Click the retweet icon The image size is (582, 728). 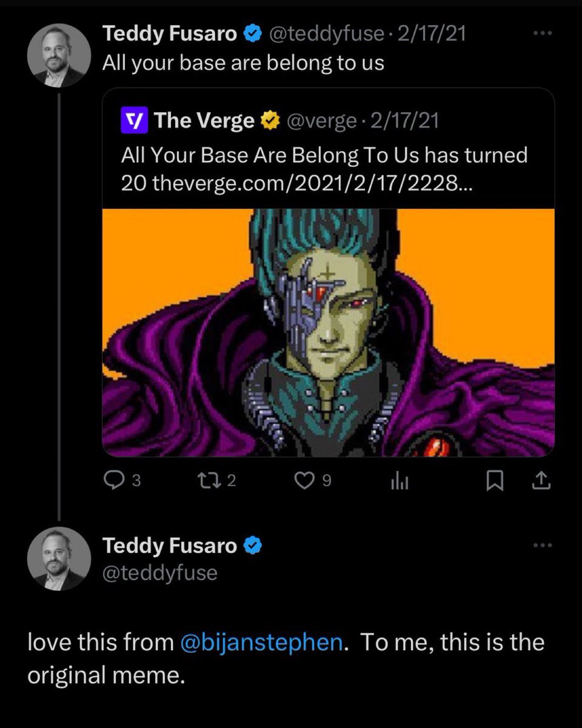(x=209, y=480)
